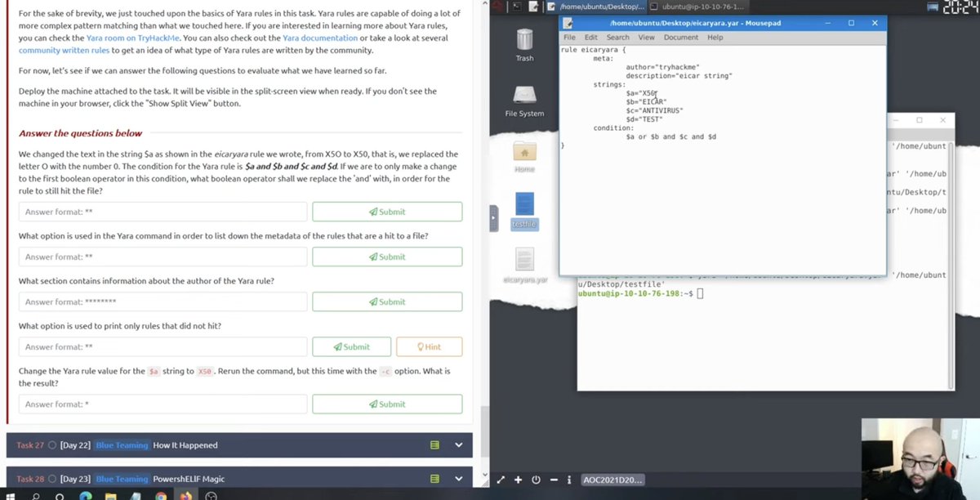Click the author="tryhackme" line in Mousepad
980x500 pixels.
pos(662,67)
